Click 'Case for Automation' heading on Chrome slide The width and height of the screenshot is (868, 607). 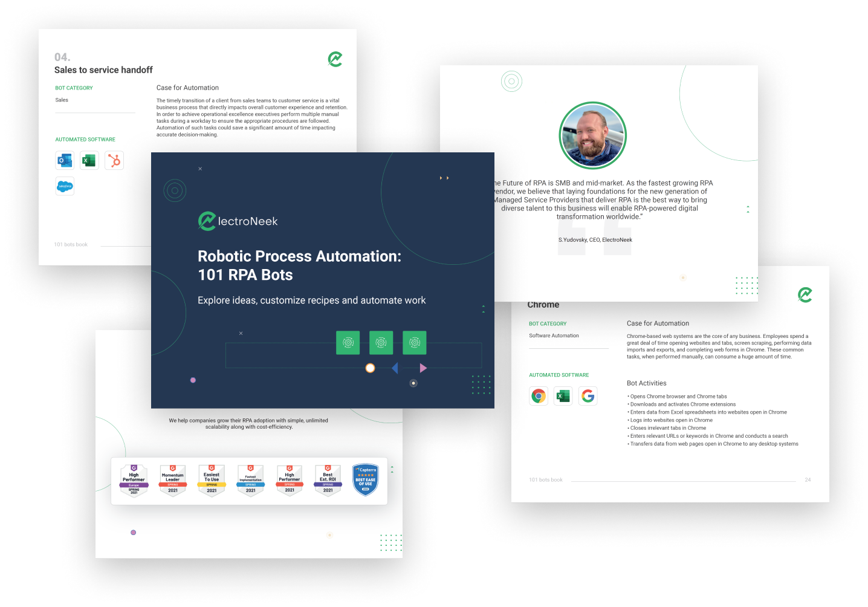(x=658, y=323)
